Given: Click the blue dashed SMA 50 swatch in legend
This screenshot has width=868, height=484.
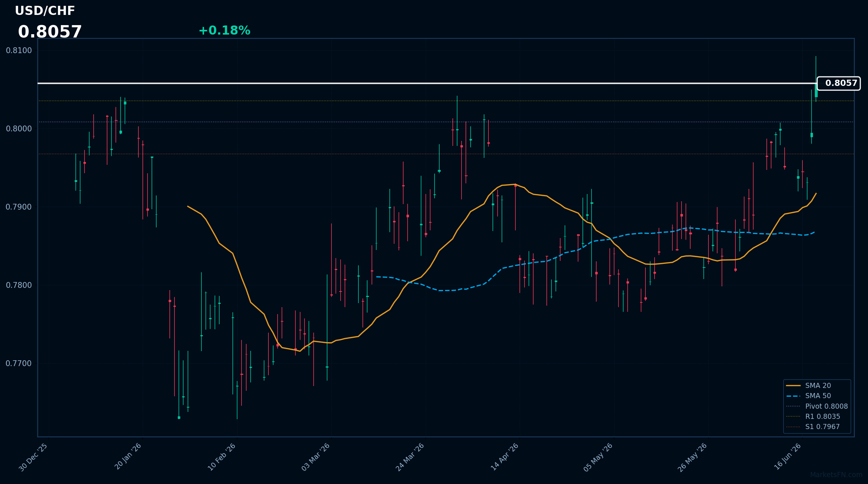Looking at the screenshot, I should point(793,396).
